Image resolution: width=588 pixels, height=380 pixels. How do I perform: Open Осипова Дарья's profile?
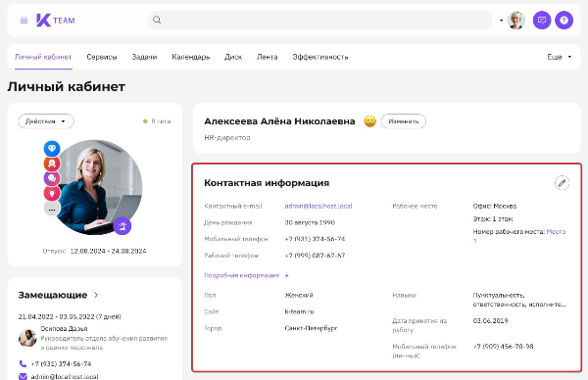(64, 329)
